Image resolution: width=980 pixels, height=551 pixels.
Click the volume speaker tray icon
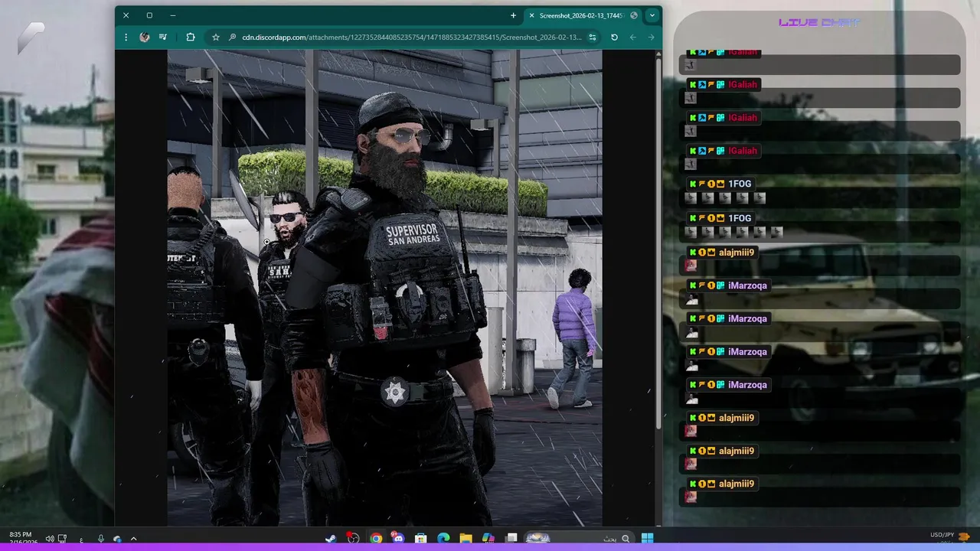[x=50, y=539]
